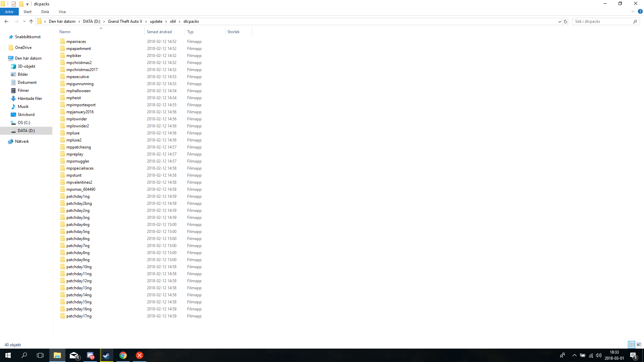This screenshot has height=362, width=644.
Task: Click the Forward navigation arrow
Action: [x=16, y=21]
